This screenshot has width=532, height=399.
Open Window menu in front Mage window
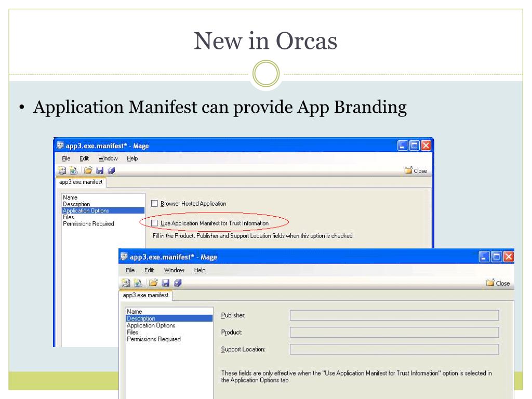click(175, 270)
